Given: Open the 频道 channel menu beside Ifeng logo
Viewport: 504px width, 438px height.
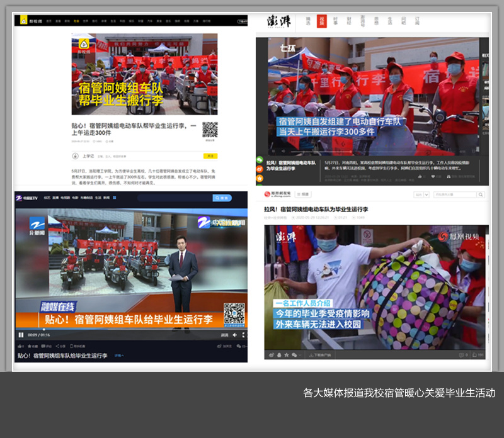Looking at the screenshot, I should pyautogui.click(x=303, y=195).
